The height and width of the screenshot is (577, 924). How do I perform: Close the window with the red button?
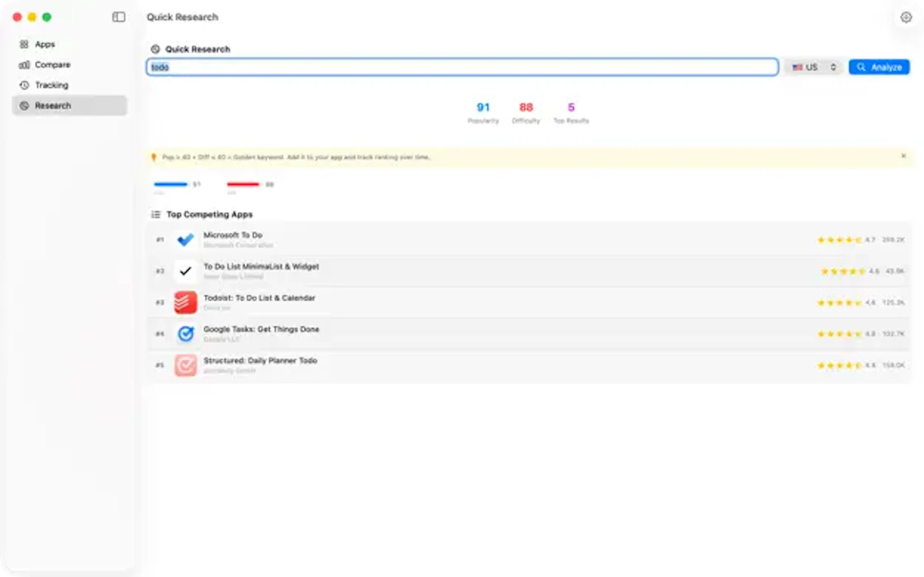[17, 17]
